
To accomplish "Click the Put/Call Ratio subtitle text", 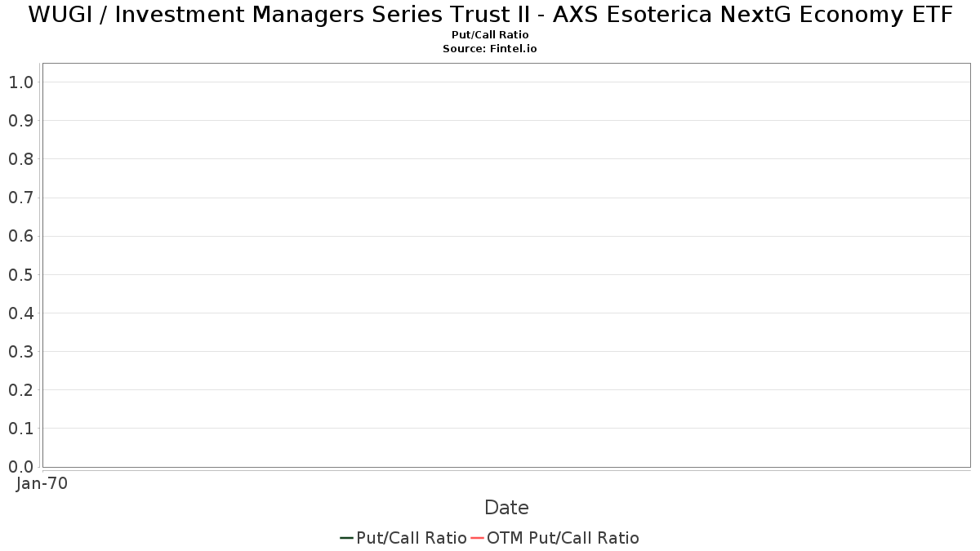I will pos(490,35).
